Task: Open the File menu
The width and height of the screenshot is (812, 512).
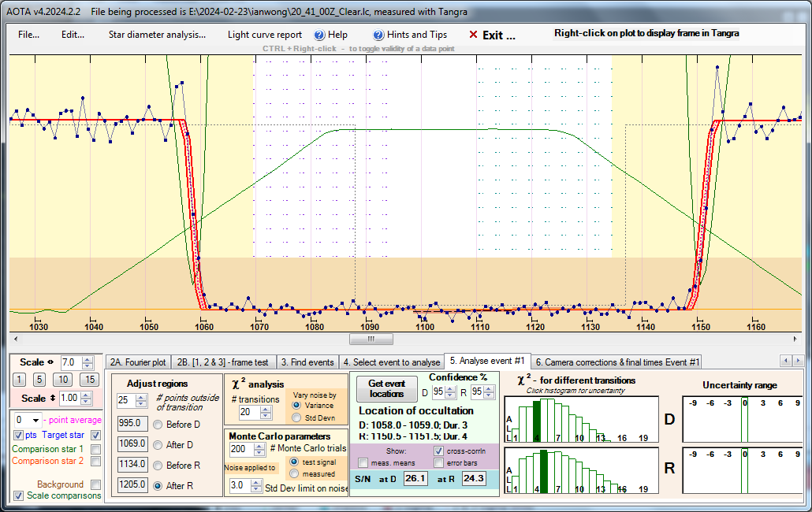Action: (x=29, y=35)
